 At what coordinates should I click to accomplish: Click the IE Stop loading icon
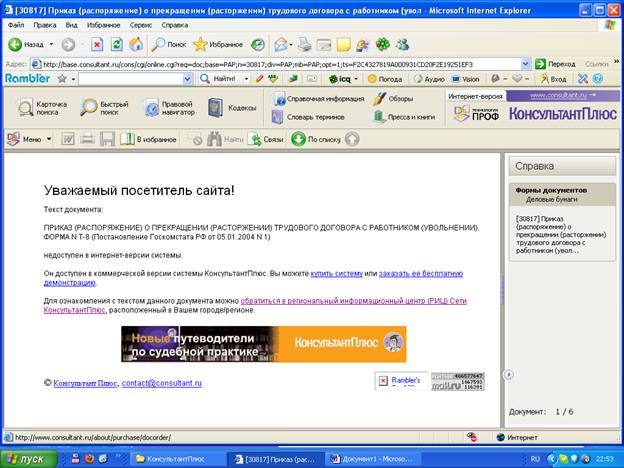tap(97, 45)
